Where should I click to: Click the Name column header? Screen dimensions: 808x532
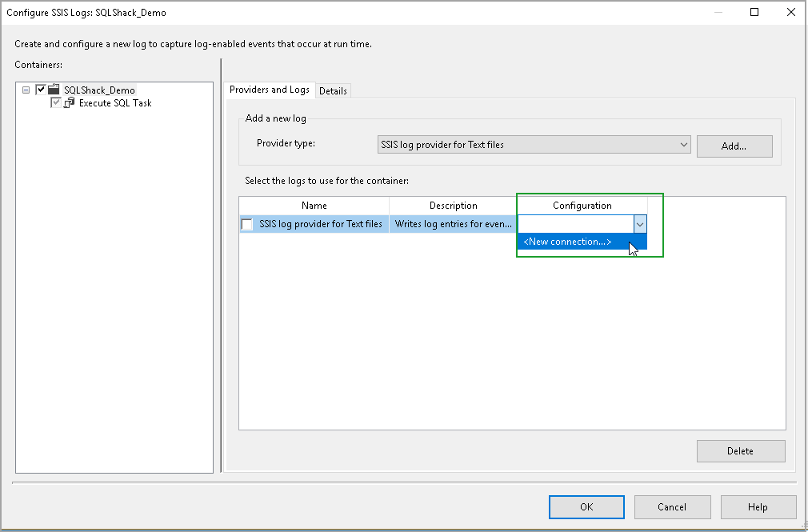coord(314,206)
